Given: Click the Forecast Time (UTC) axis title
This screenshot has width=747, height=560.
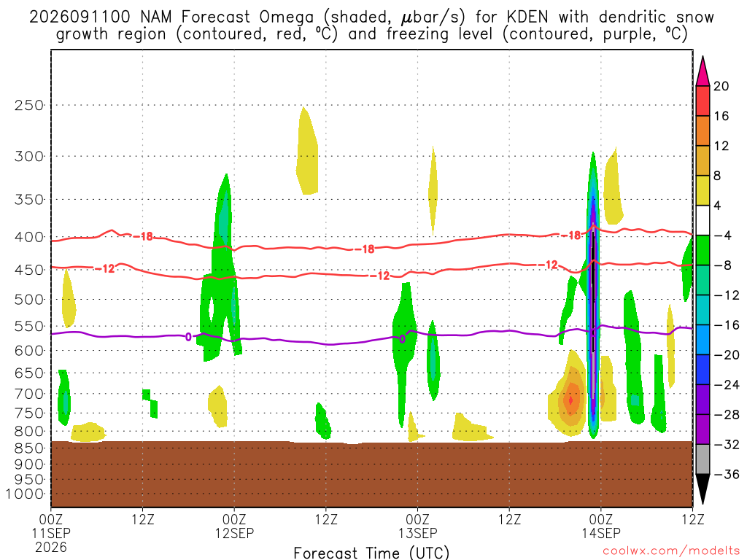Looking at the screenshot, I should click(371, 553).
